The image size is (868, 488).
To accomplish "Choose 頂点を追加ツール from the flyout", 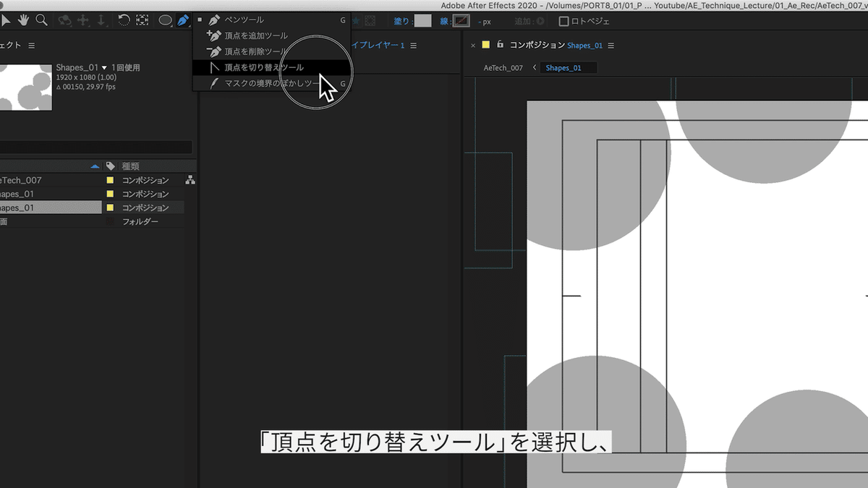I will (x=271, y=35).
